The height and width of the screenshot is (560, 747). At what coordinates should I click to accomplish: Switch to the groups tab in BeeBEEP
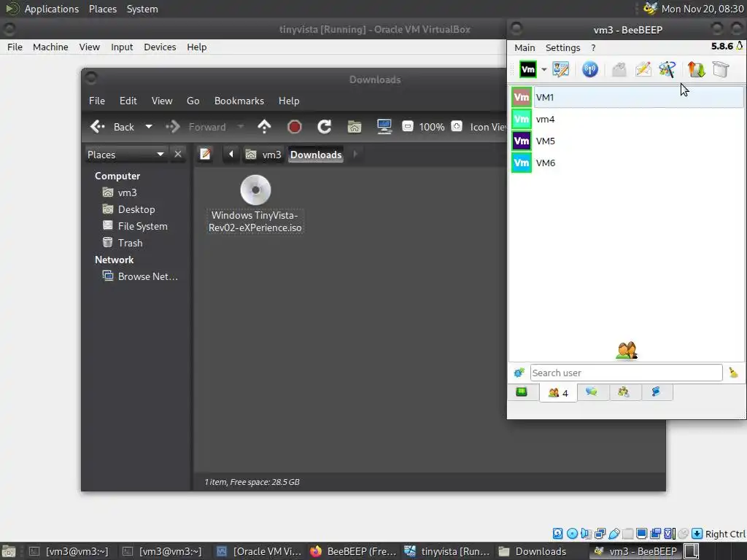point(624,392)
